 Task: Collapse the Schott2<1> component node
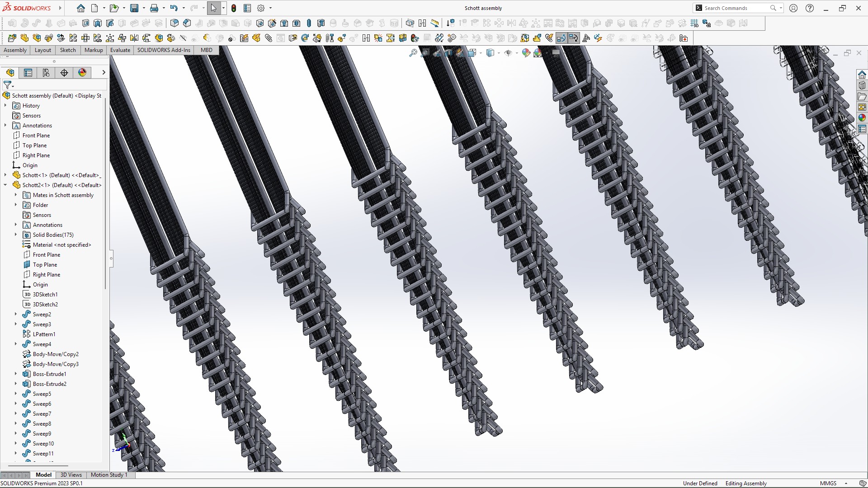click(x=5, y=185)
